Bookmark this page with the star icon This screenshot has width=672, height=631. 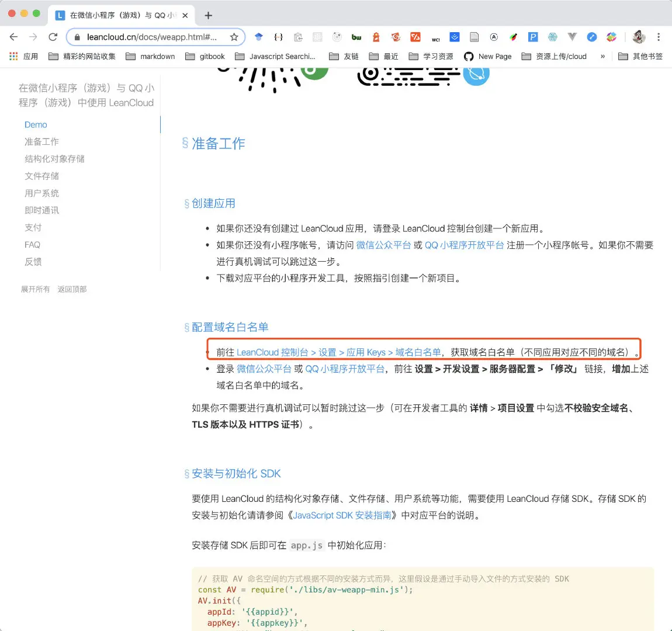(234, 37)
